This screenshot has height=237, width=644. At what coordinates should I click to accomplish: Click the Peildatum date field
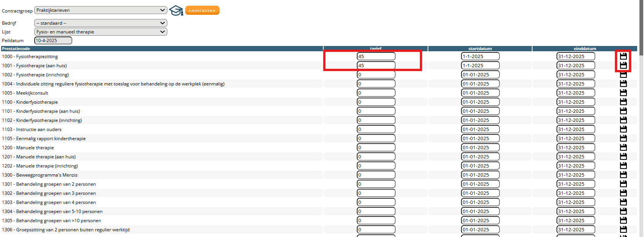[53, 41]
